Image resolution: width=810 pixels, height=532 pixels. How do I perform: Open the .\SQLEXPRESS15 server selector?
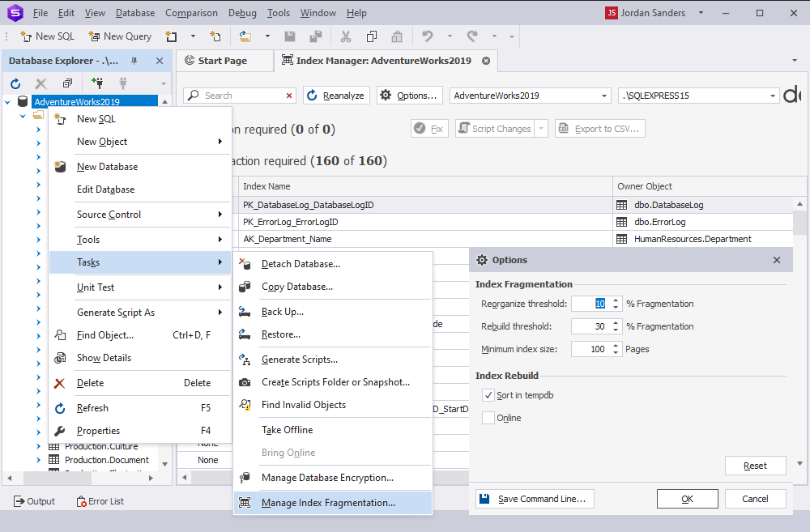pyautogui.click(x=771, y=95)
